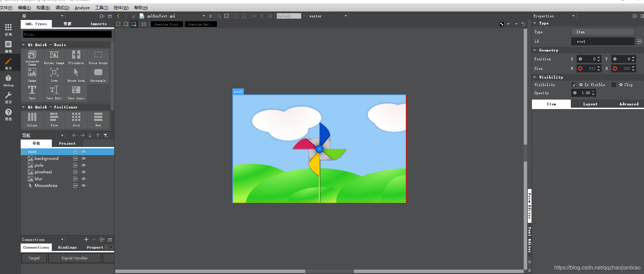Switch to the Project tab in navigator
The image size is (644, 274).
[x=67, y=143]
